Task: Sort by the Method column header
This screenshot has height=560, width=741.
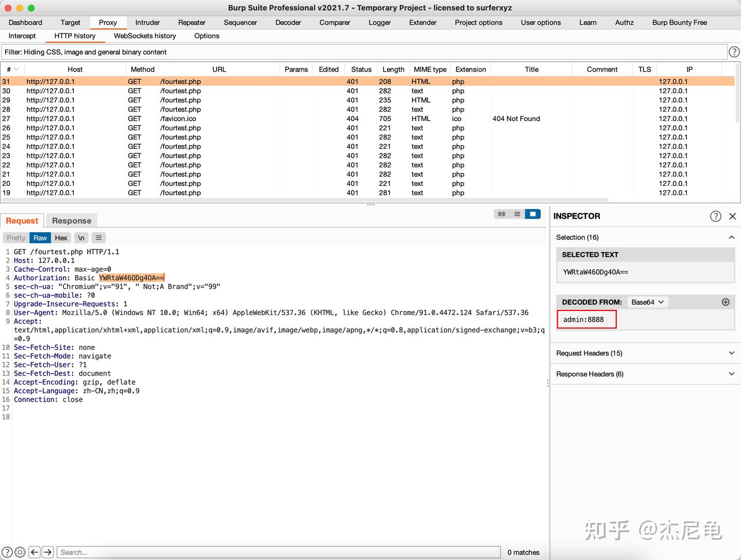Action: (x=143, y=69)
